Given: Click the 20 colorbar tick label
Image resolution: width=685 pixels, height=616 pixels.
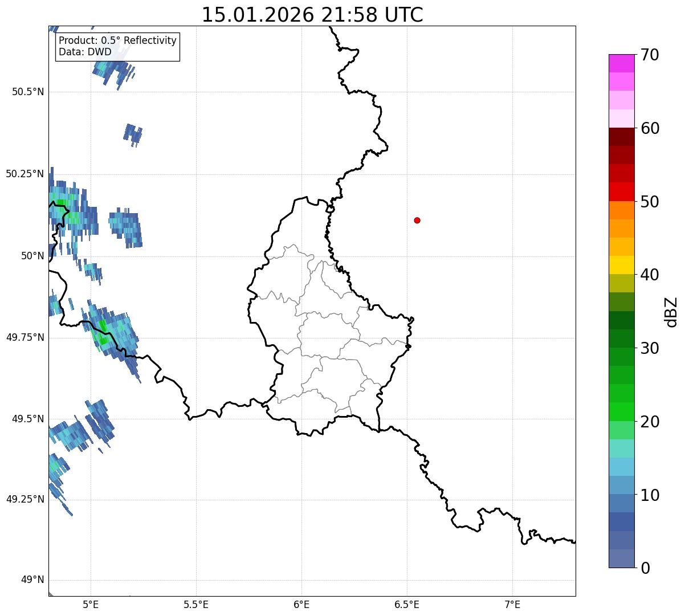Looking at the screenshot, I should pyautogui.click(x=650, y=422).
